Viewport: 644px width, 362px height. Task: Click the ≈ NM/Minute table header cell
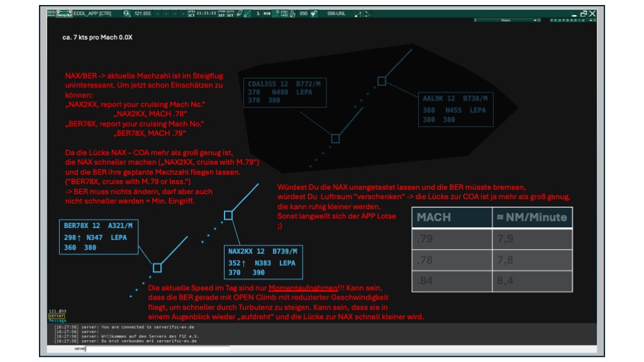point(532,217)
